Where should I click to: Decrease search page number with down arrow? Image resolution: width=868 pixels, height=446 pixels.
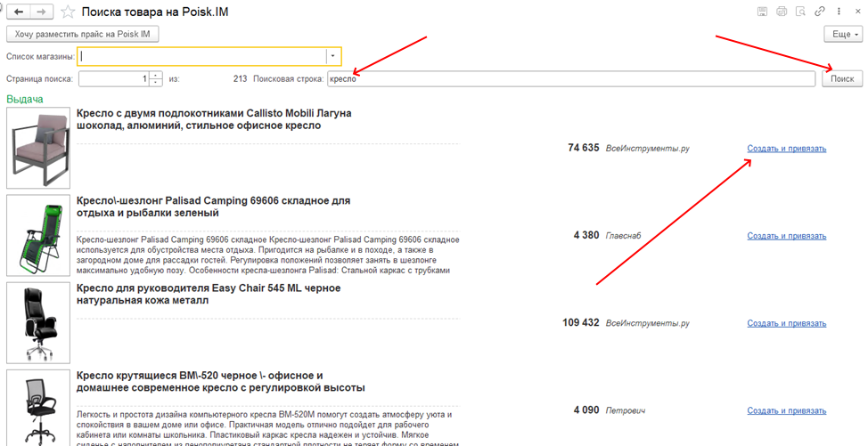156,83
